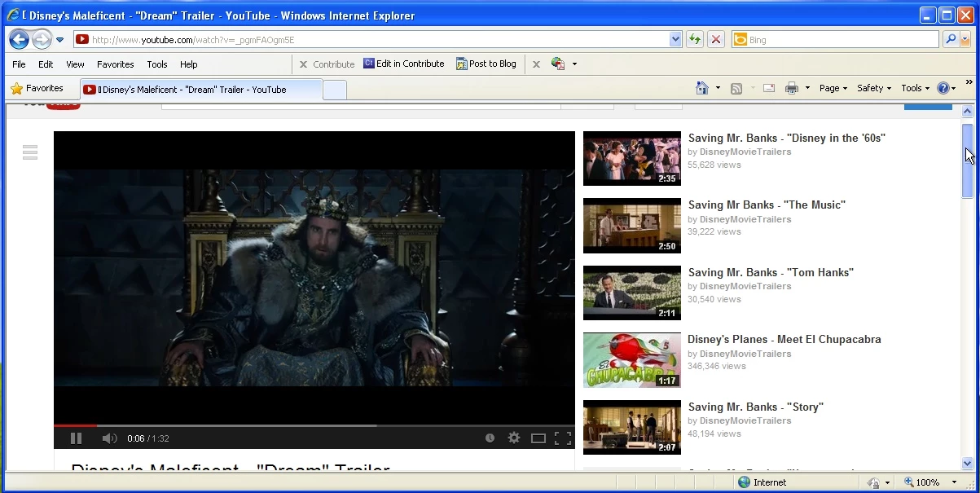Click Post to Blog button
The width and height of the screenshot is (980, 493).
486,64
